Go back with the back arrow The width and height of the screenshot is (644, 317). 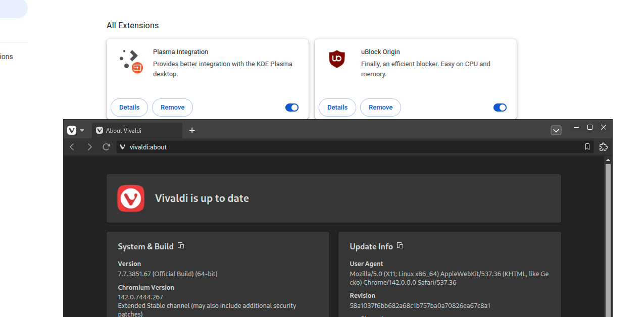click(x=72, y=147)
